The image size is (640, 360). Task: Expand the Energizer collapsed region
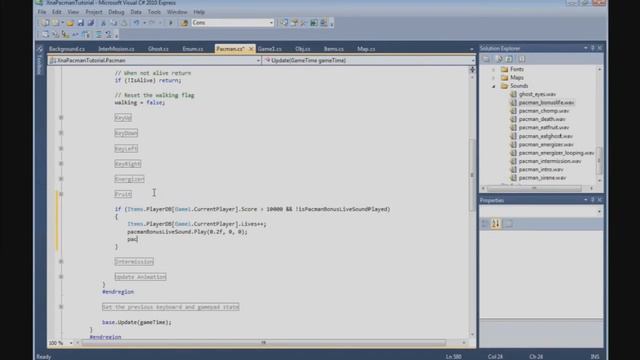point(61,179)
